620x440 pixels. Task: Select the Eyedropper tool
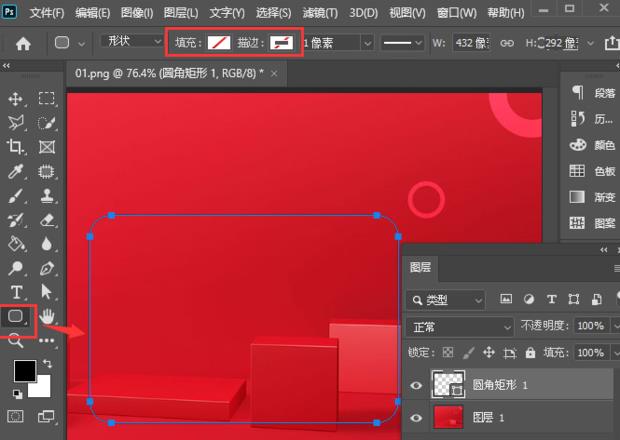pos(16,171)
